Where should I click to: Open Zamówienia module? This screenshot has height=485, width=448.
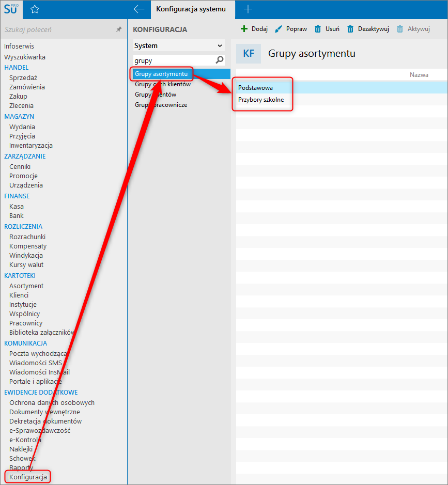click(x=27, y=87)
